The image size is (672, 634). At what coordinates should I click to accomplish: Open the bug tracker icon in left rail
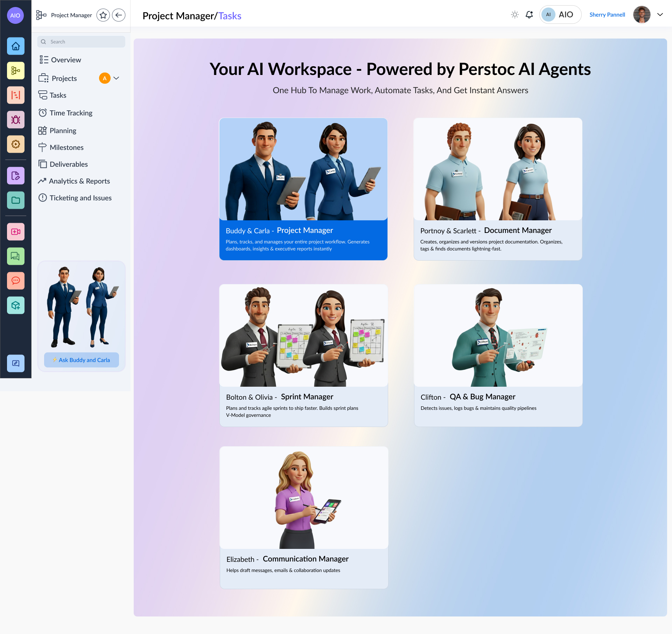pos(16,120)
